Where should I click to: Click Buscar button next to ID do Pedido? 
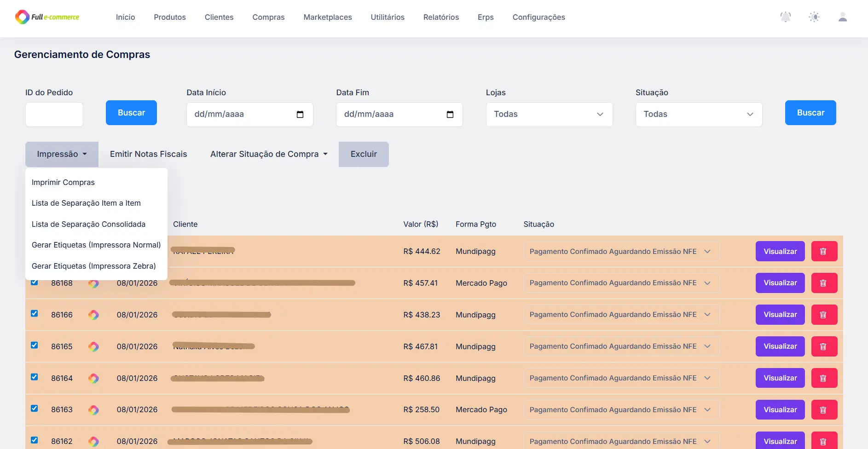pos(131,113)
